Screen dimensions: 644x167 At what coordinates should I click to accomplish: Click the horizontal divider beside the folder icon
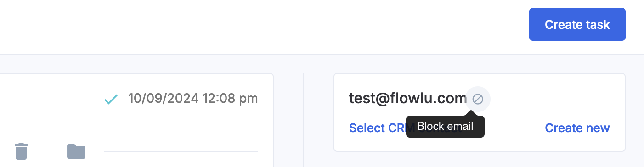pos(181,151)
